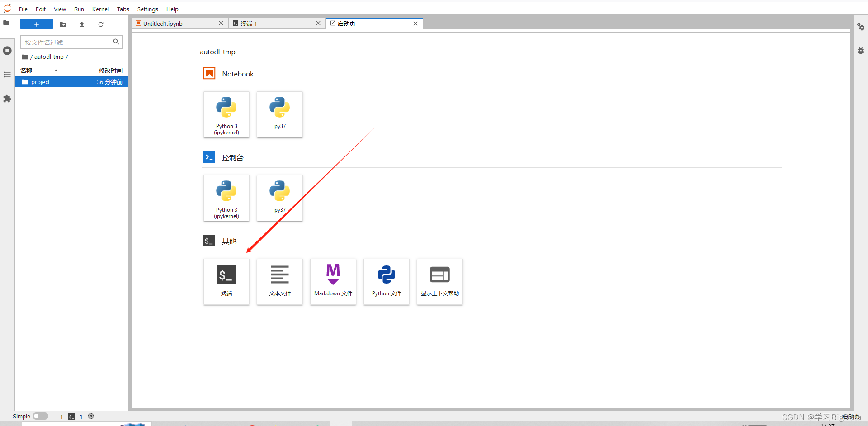
Task: Click the 控制台 section icon
Action: [209, 157]
